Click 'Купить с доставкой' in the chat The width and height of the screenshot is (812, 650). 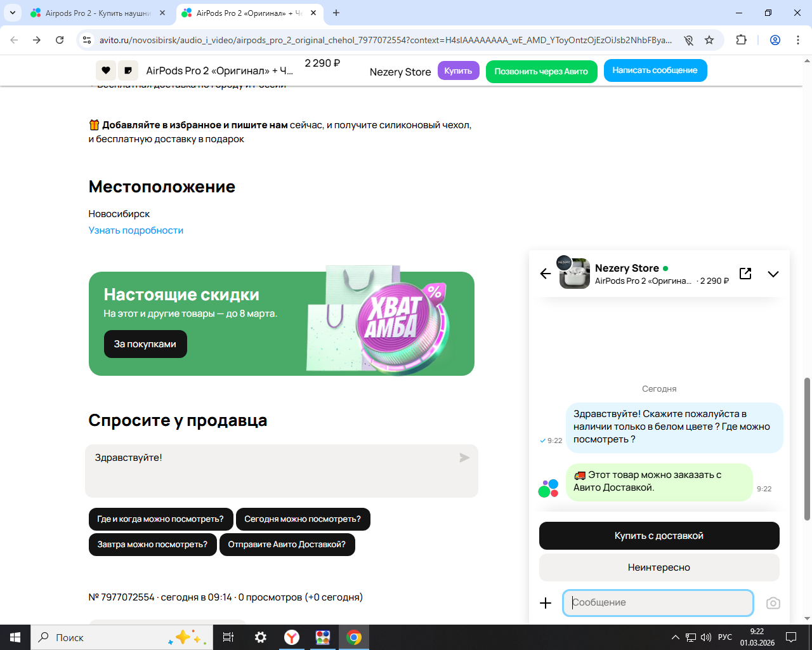pyautogui.click(x=659, y=536)
